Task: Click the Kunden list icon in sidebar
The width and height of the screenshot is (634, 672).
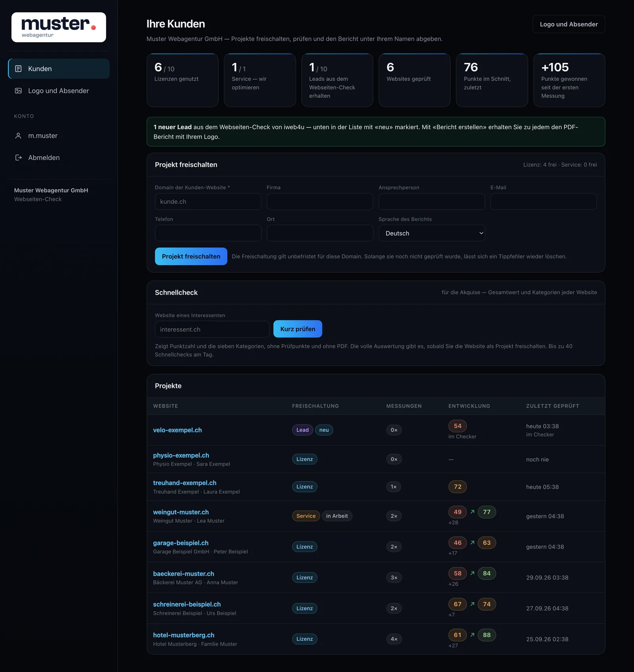Action: point(18,69)
